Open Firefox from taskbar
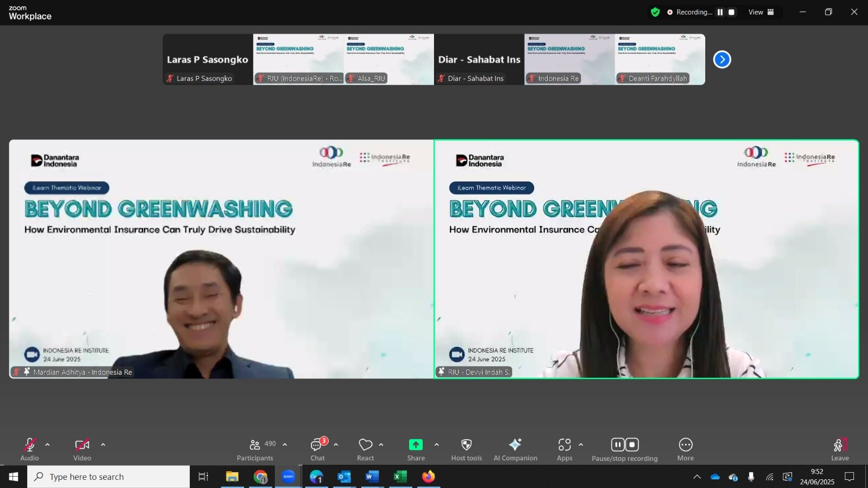868x488 pixels. (428, 477)
